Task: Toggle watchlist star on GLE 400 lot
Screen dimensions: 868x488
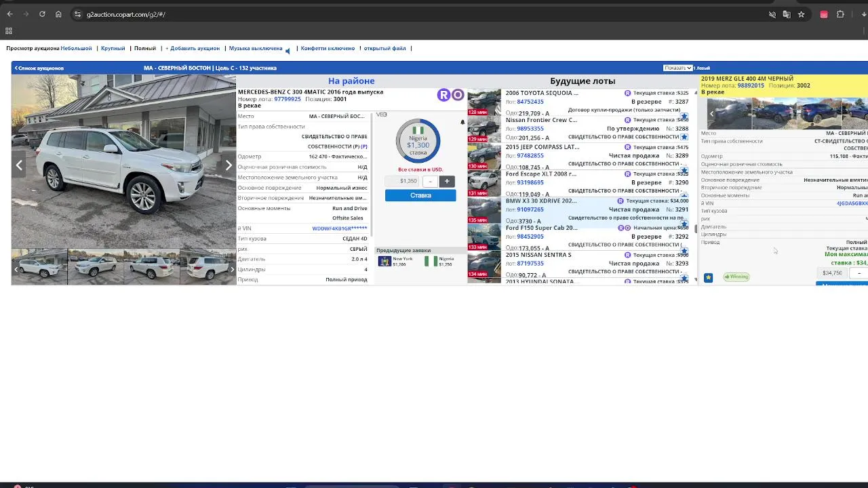Action: [x=708, y=277]
